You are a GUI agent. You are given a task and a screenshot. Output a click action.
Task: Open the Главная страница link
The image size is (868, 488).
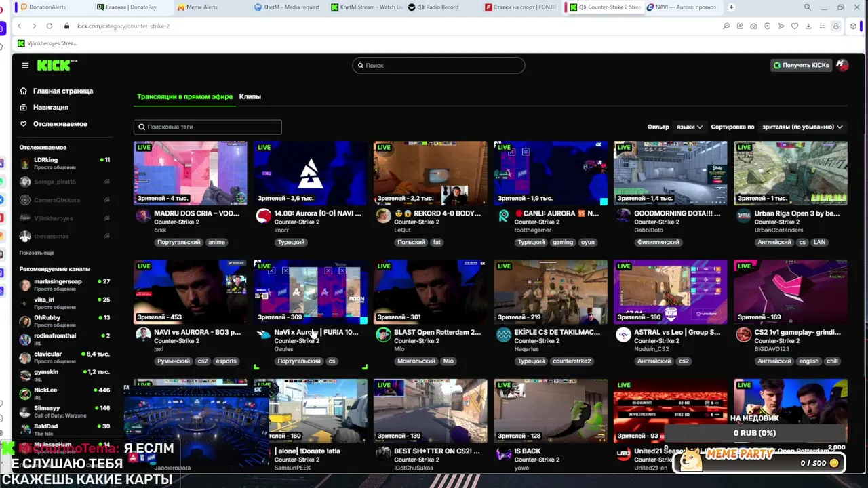63,91
